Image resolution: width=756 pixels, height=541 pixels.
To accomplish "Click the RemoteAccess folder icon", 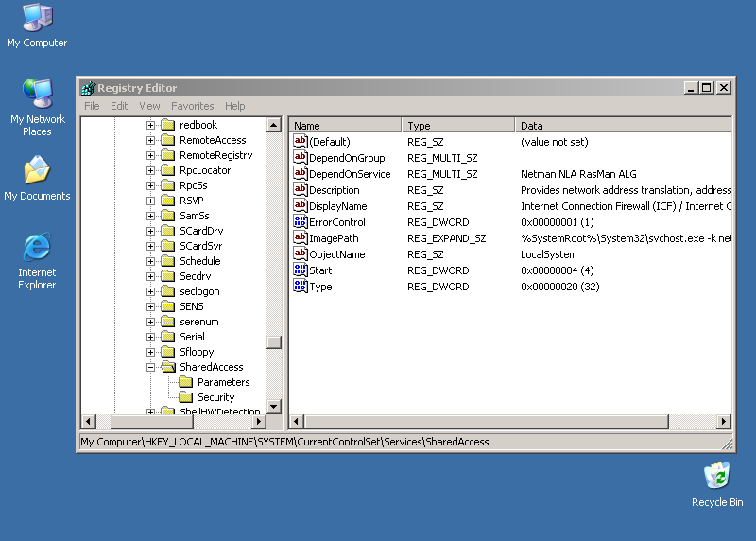I will tap(168, 140).
